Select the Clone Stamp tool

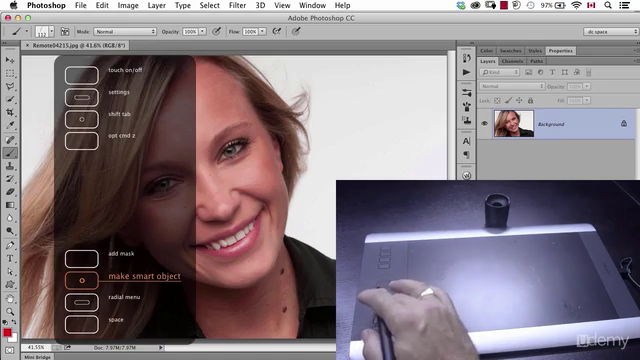(x=10, y=166)
